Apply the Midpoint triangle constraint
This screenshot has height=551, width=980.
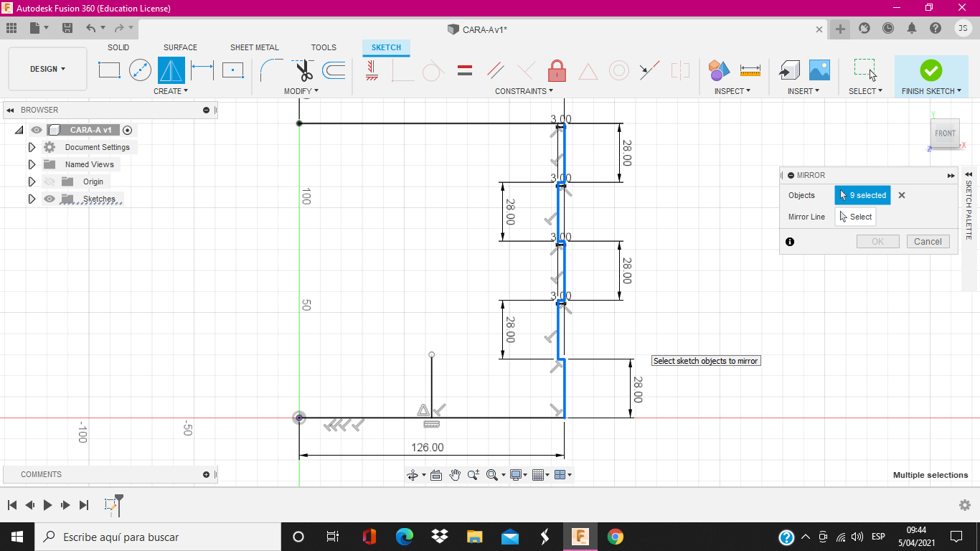588,71
